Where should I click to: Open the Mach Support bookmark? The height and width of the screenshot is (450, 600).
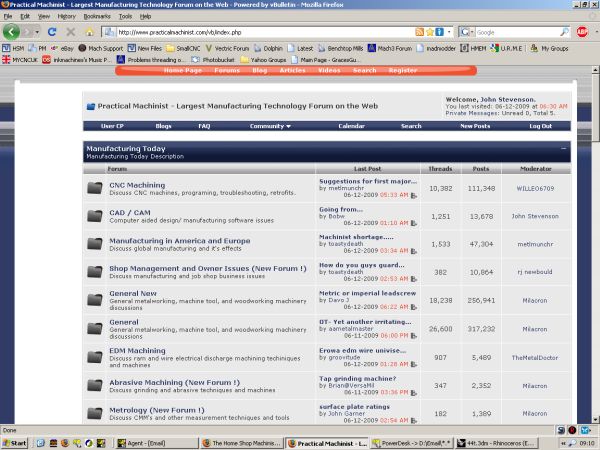101,49
